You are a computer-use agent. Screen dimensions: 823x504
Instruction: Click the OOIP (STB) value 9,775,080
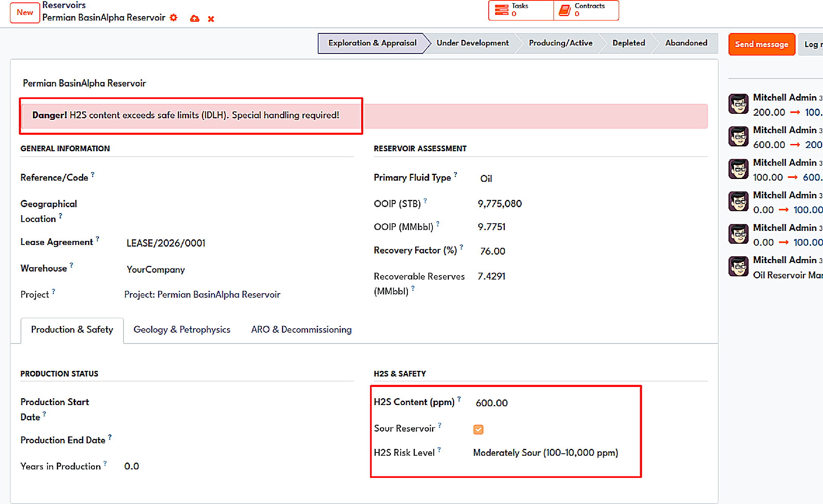pos(500,204)
